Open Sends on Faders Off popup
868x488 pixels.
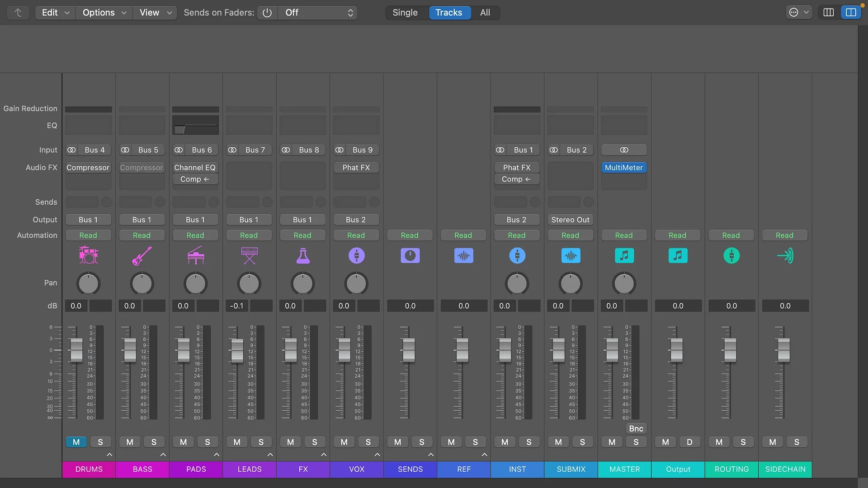tap(318, 13)
